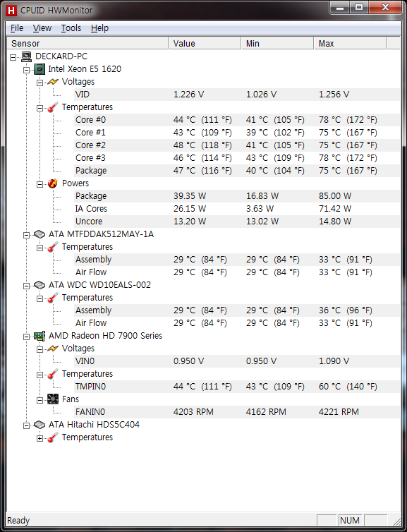407x532 pixels.
Task: Click the MTFDDAK512MAY Temperatures thermometer icon
Action: click(x=53, y=247)
